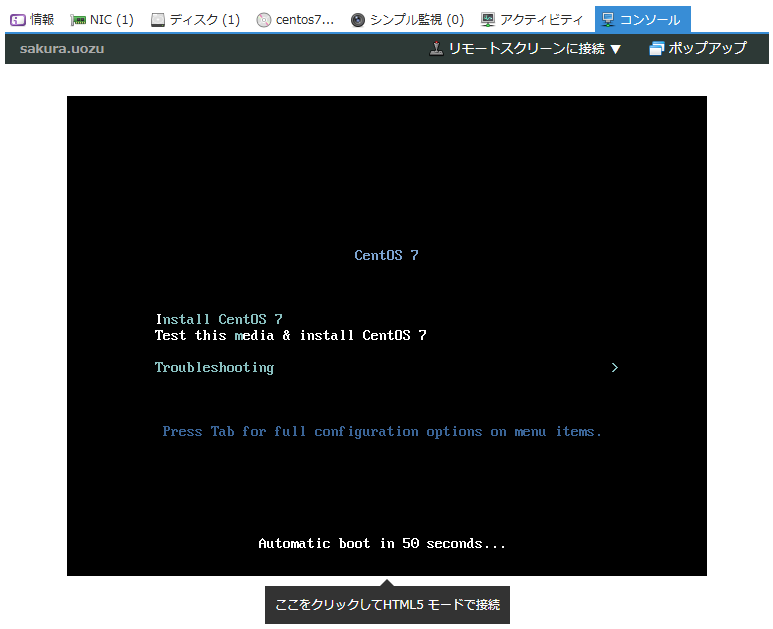
Task: Select Test this media & install entry
Action: 290,335
